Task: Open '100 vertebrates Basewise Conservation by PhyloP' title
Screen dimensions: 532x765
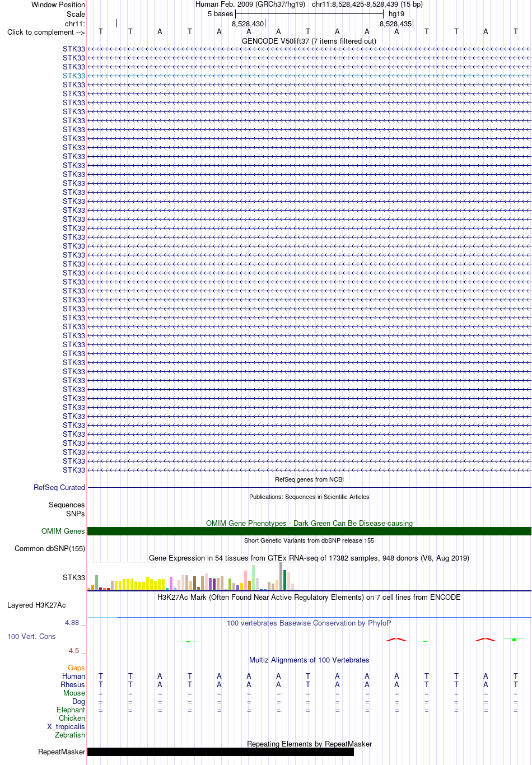Action: 309,623
